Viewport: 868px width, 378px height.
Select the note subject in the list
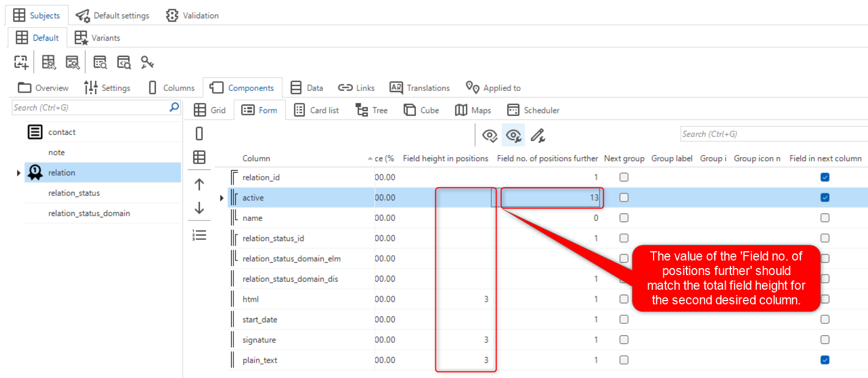103,152
